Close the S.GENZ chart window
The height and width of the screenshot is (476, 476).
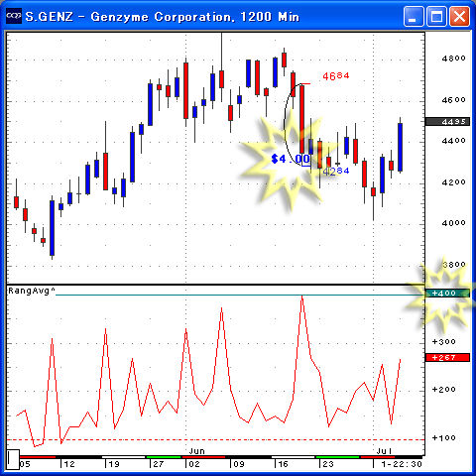(460, 16)
